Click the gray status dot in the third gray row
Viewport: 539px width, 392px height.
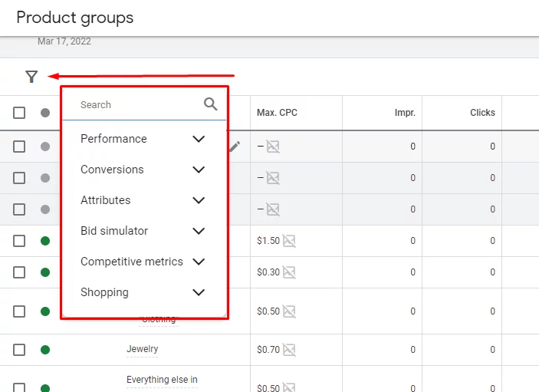pyautogui.click(x=45, y=209)
